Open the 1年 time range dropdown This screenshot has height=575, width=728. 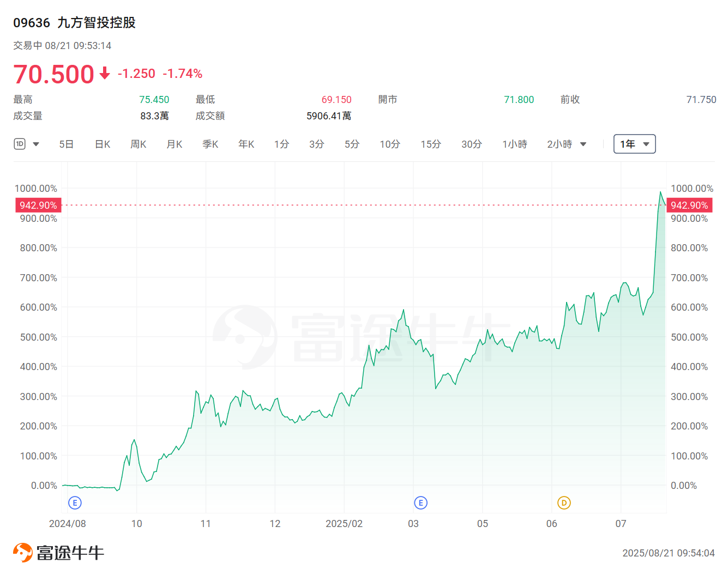pyautogui.click(x=634, y=144)
